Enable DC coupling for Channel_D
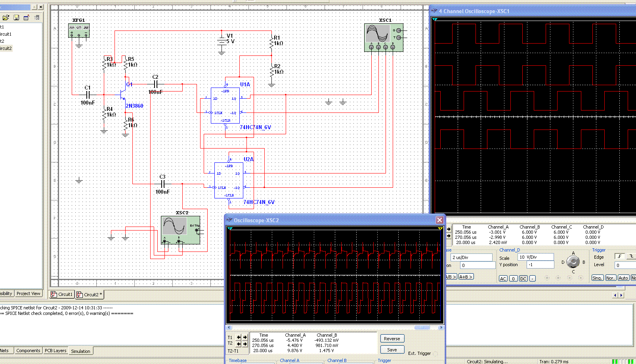This screenshot has width=636, height=364. (x=523, y=278)
